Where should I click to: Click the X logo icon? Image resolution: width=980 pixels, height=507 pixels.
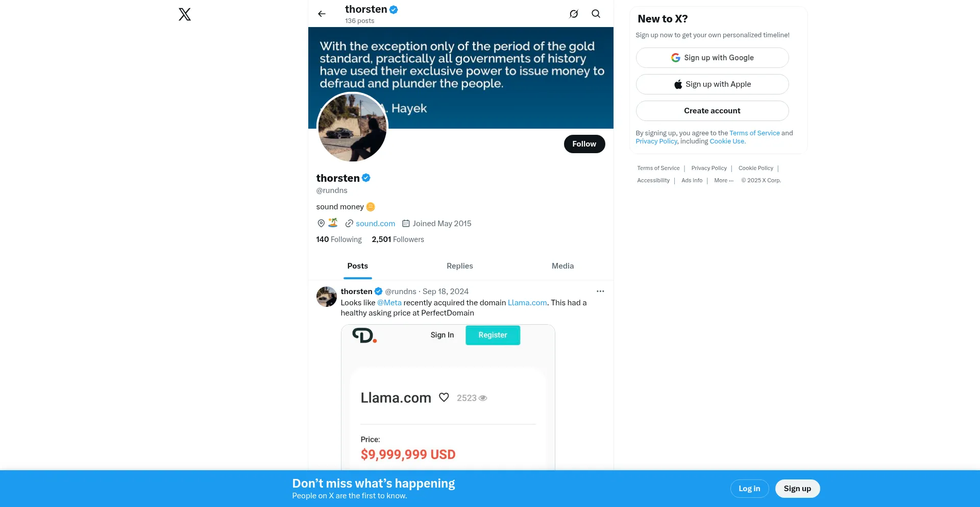[x=185, y=14]
